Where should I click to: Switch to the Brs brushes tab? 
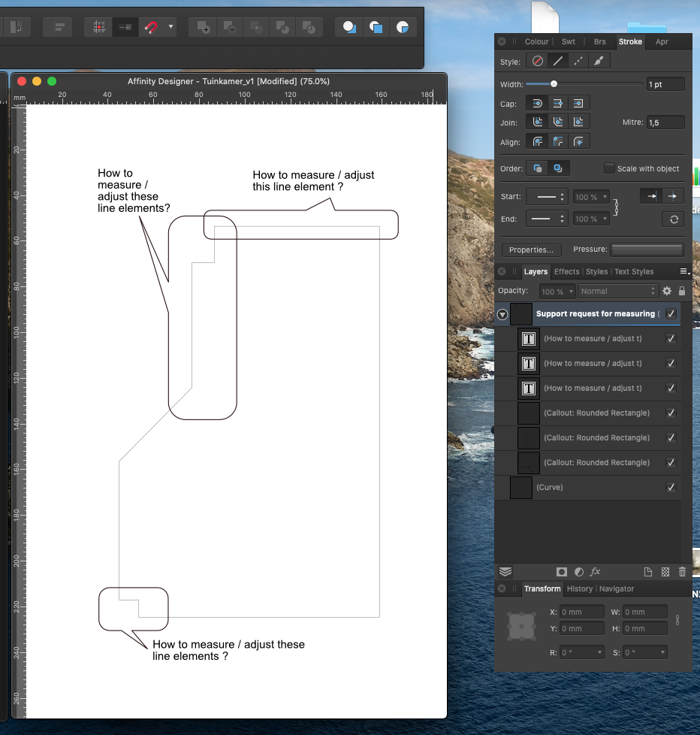(600, 42)
